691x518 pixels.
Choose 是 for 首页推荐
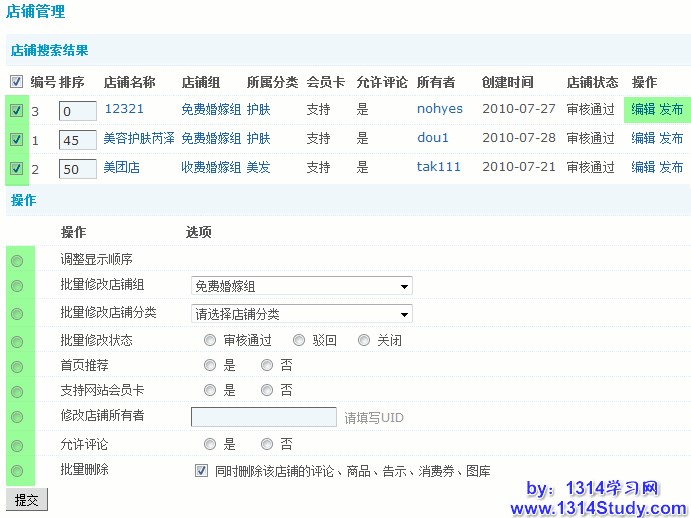tap(210, 366)
